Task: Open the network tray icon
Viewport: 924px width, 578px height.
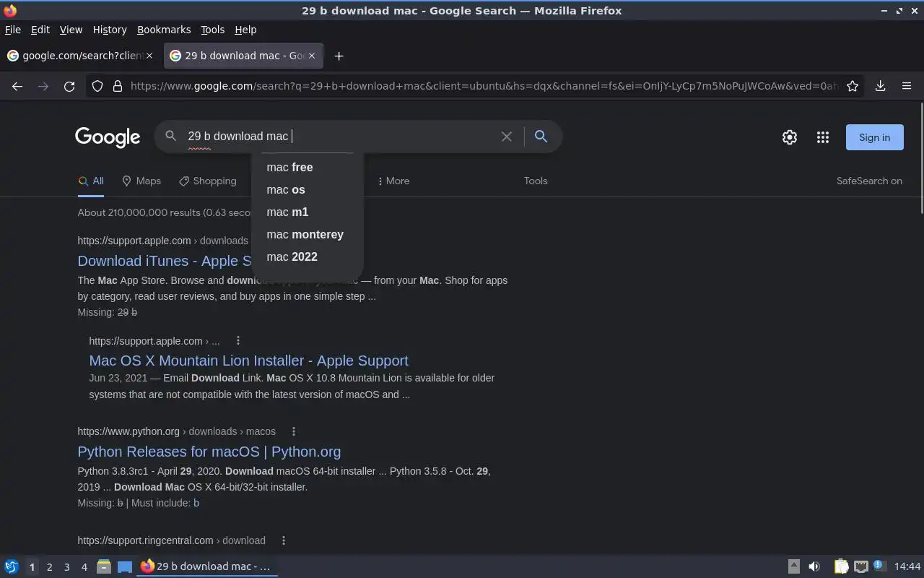Action: (860, 566)
